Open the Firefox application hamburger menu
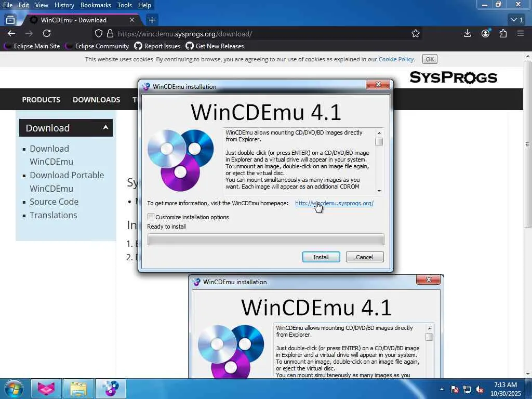This screenshot has width=532, height=399. [521, 33]
